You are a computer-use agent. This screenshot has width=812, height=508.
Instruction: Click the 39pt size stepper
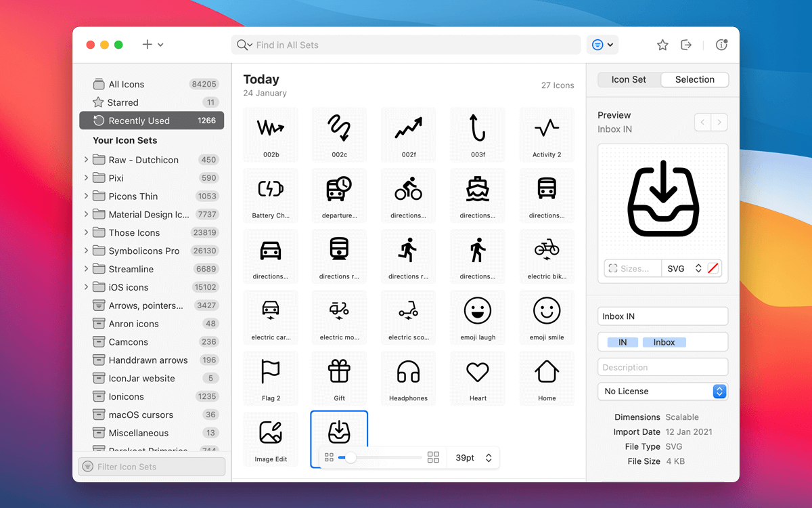pos(489,458)
